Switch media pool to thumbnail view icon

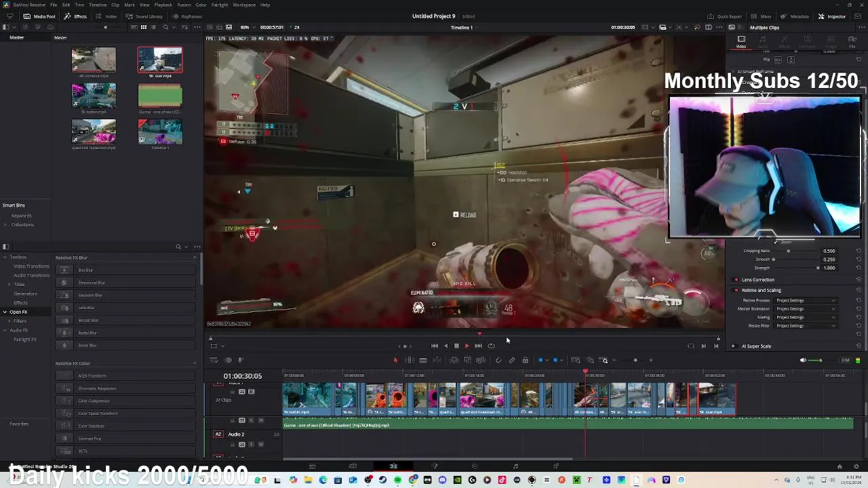pyautogui.click(x=143, y=27)
